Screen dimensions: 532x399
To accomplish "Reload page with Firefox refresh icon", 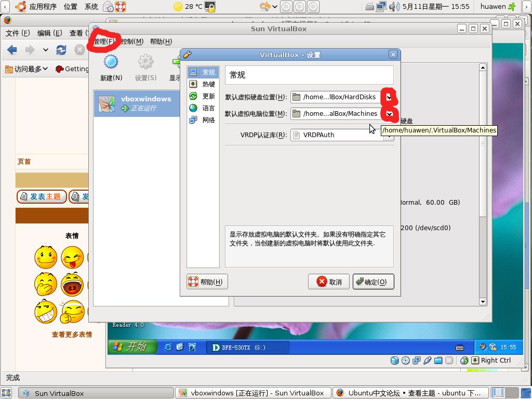I will tap(61, 50).
